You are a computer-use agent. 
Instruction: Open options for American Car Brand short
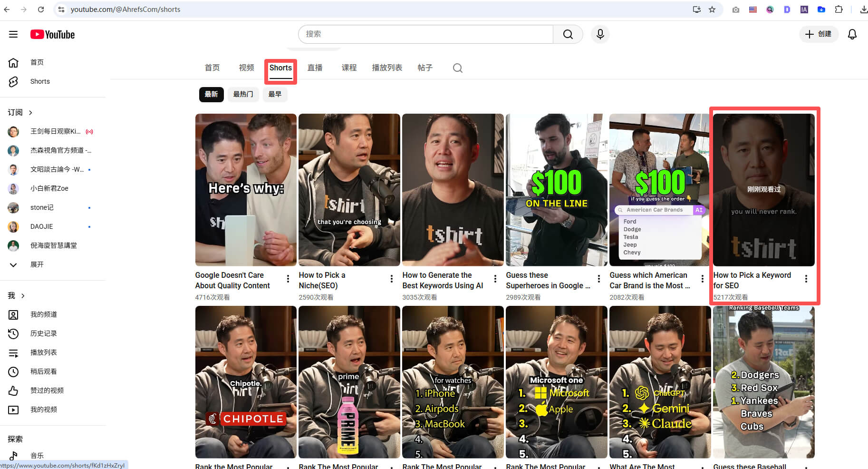(703, 279)
